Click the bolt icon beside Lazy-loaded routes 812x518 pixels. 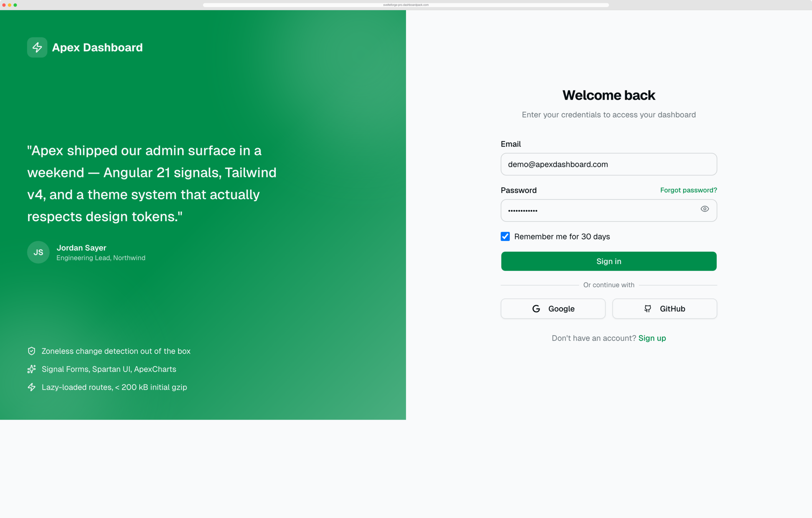point(31,387)
